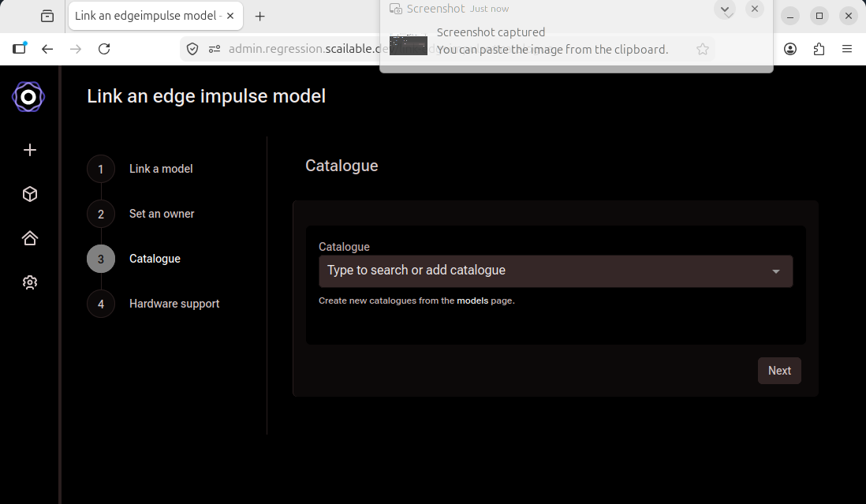Click browser forward arrow
866x504 pixels.
(76, 49)
